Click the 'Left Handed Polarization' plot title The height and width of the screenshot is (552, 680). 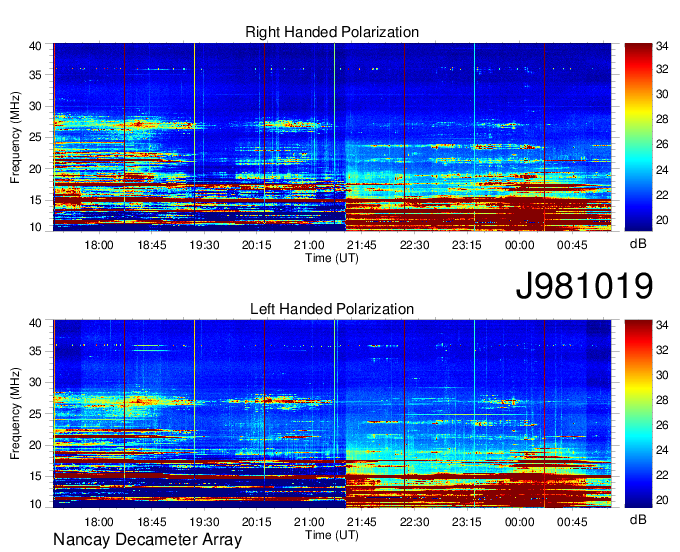click(332, 309)
